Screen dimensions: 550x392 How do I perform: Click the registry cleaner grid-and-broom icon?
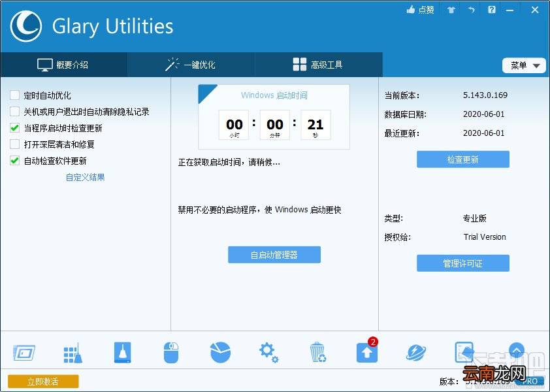[x=73, y=352]
